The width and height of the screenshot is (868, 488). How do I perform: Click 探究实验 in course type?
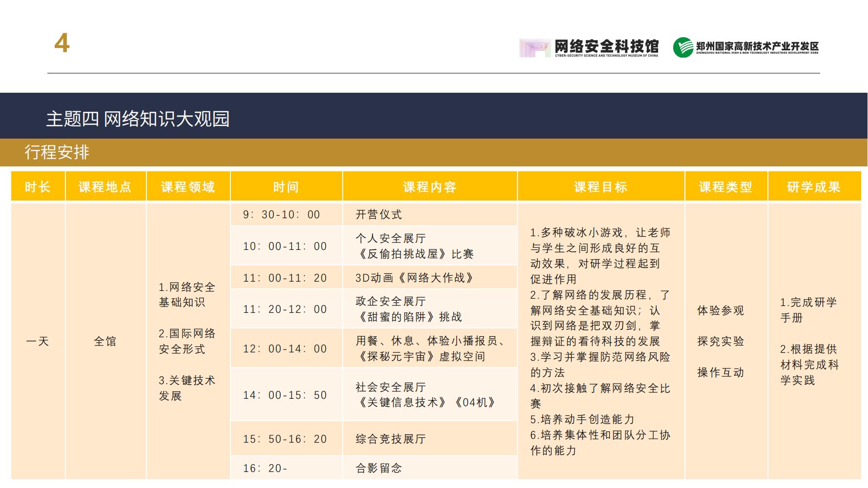click(721, 341)
